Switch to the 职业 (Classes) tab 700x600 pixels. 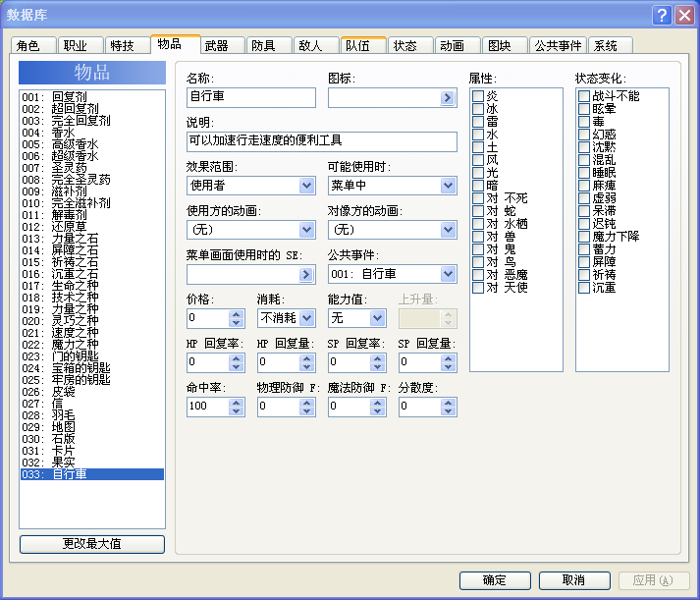point(81,45)
